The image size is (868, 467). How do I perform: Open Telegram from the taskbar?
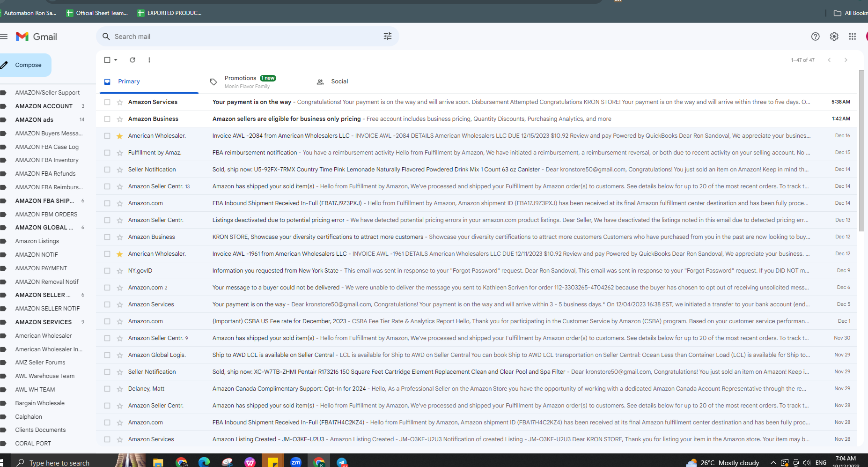(x=342, y=462)
